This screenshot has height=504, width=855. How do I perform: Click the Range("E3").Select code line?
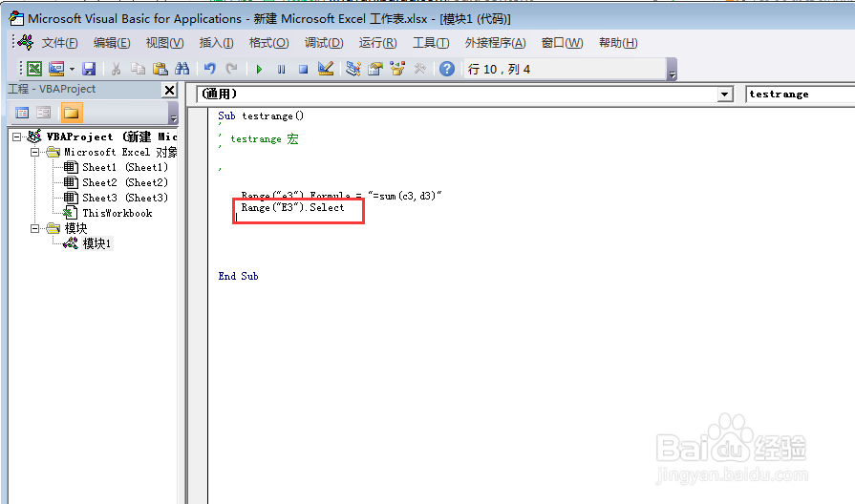pos(293,207)
